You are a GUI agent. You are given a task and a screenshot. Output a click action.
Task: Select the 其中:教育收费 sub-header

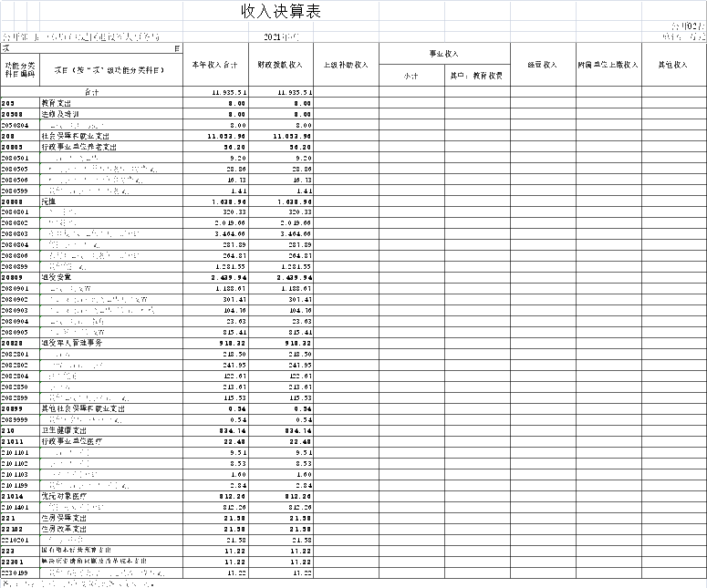(x=477, y=76)
